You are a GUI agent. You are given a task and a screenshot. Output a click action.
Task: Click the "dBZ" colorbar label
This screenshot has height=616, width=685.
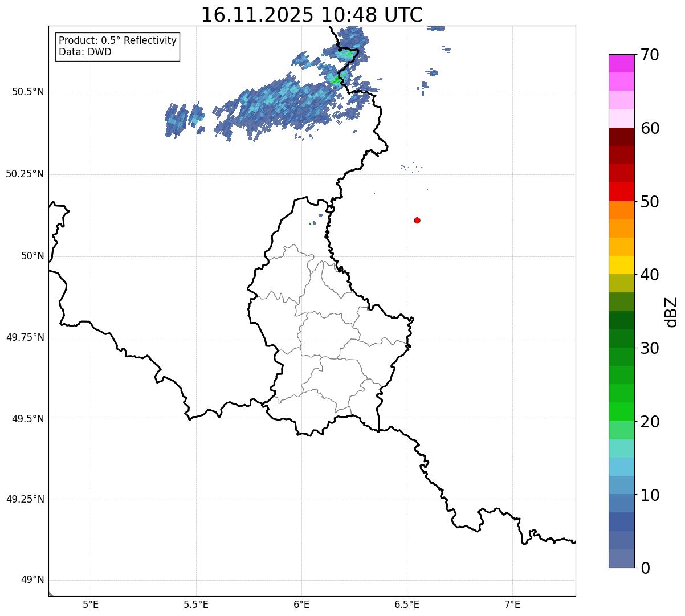(671, 311)
